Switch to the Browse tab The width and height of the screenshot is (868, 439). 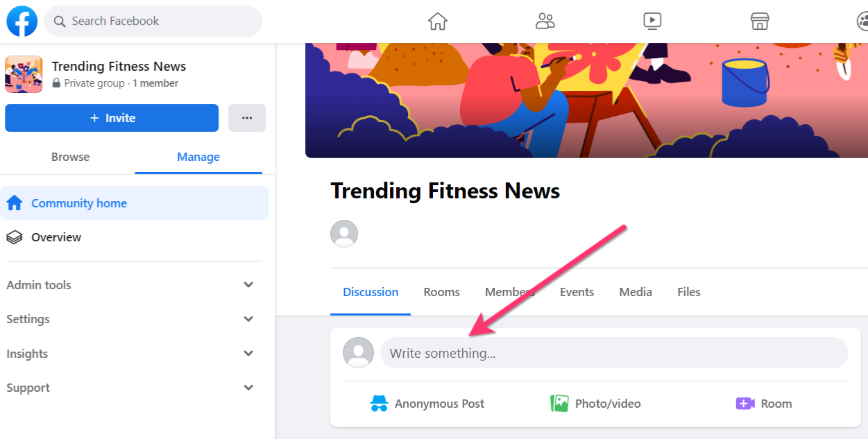click(70, 157)
